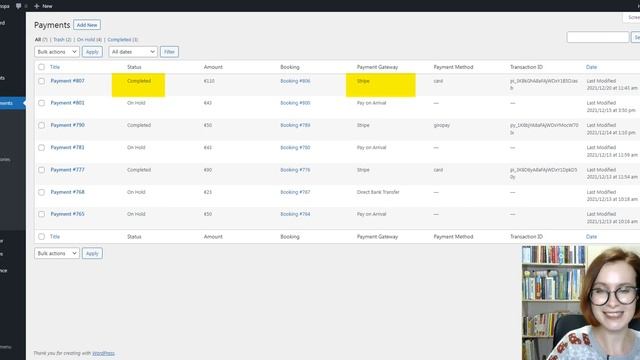Open Payment #790
Viewport: 640px width, 360px height.
[67, 125]
